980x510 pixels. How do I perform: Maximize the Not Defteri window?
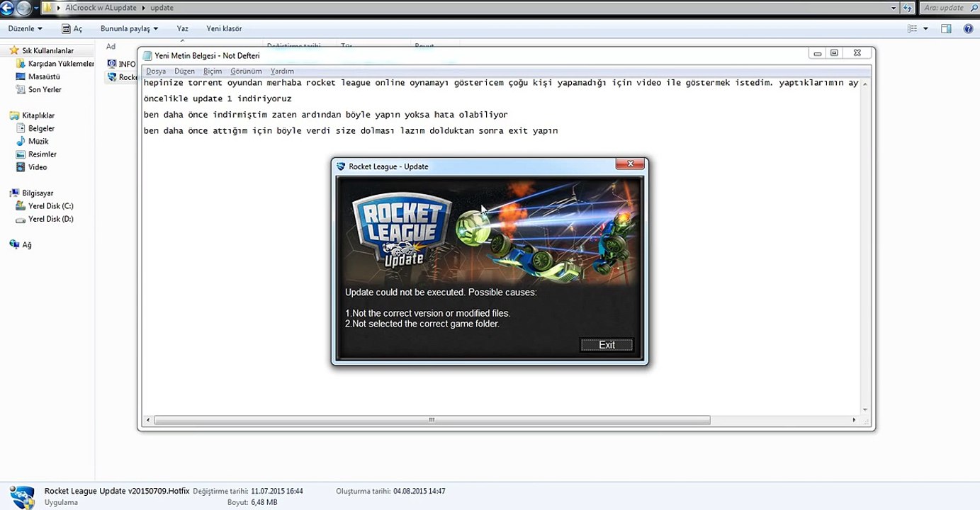click(x=835, y=53)
